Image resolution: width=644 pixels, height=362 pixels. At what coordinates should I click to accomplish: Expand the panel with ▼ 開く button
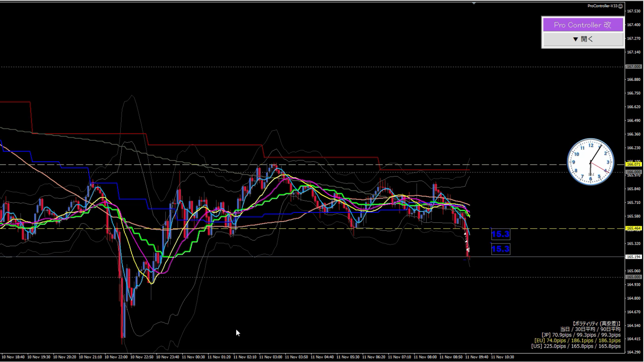coord(582,39)
